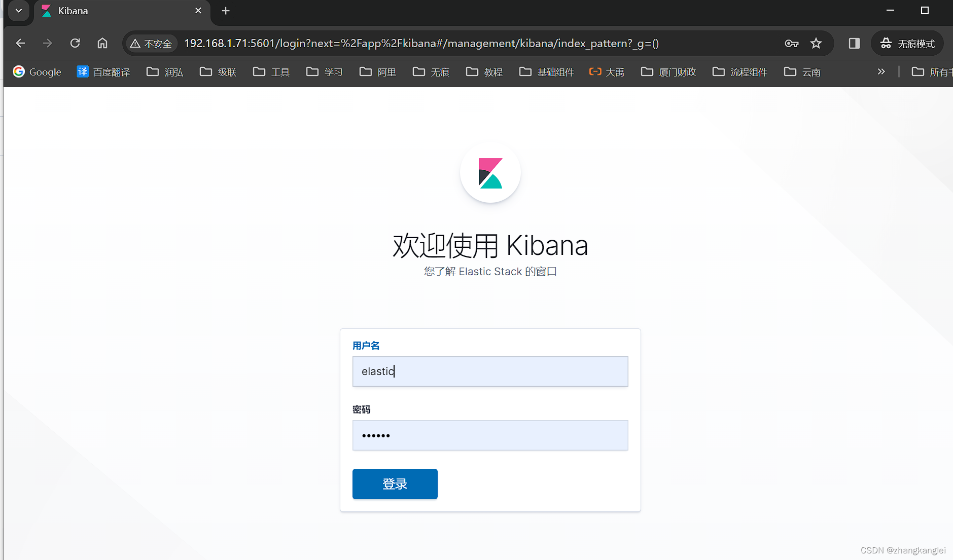This screenshot has height=560, width=953.
Task: Open the saved password key icon
Action: [792, 44]
